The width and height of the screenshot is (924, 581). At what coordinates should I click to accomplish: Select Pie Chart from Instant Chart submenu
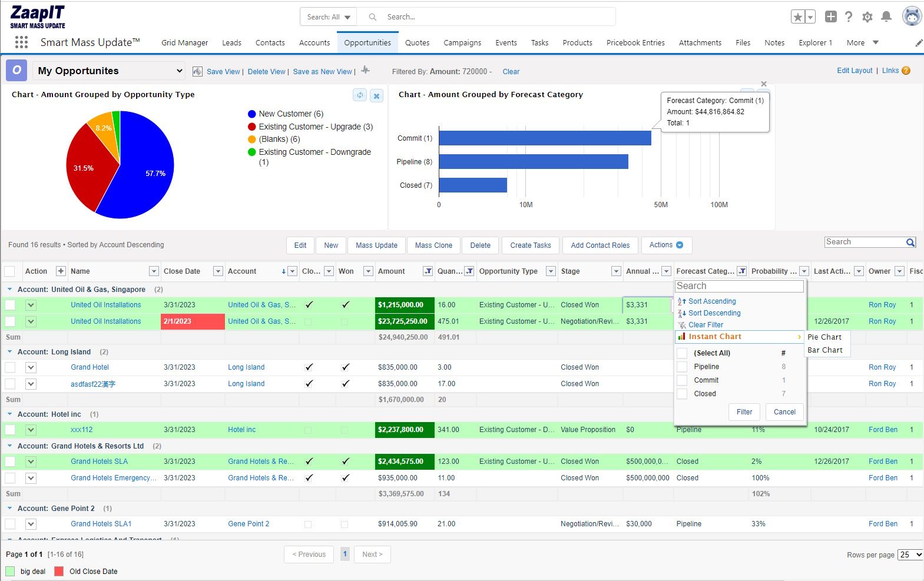click(824, 337)
